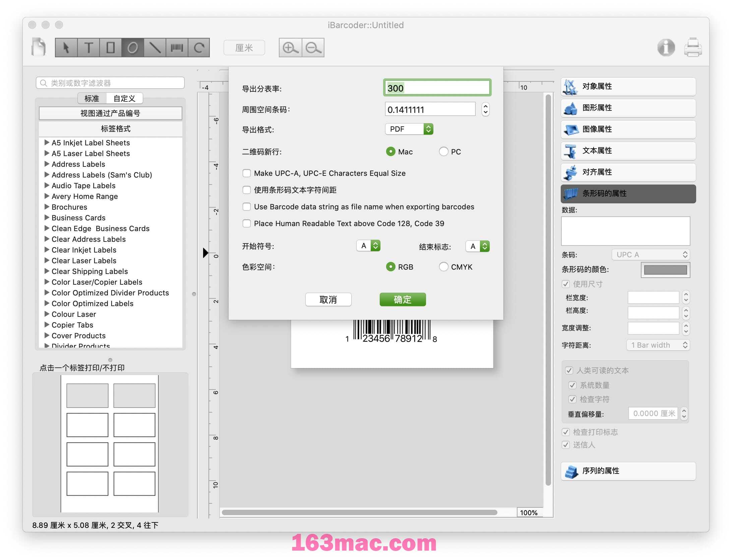This screenshot has height=560, width=732.
Task: Click the 100% zoom level field
Action: click(x=529, y=512)
